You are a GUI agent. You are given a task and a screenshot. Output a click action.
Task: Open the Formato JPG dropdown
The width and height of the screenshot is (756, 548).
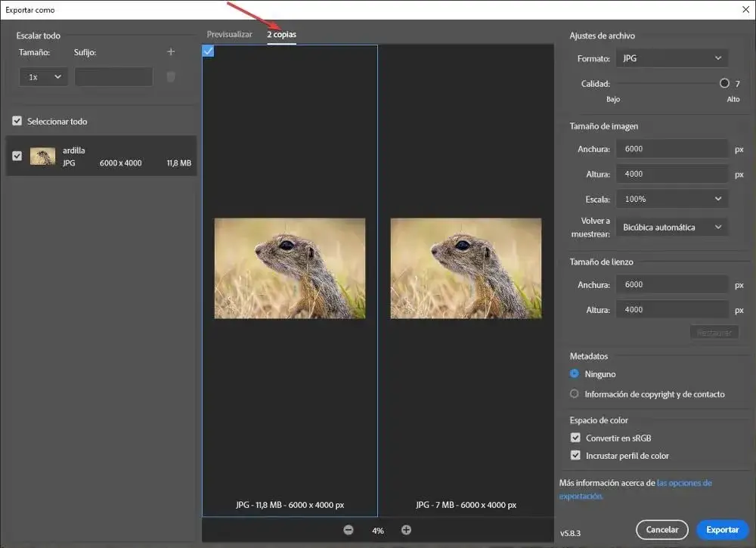pyautogui.click(x=672, y=58)
